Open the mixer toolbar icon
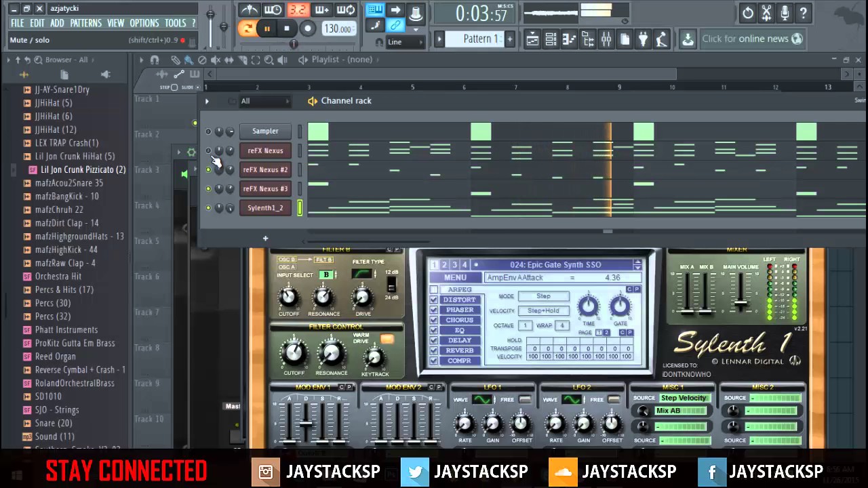868x488 pixels. point(606,39)
